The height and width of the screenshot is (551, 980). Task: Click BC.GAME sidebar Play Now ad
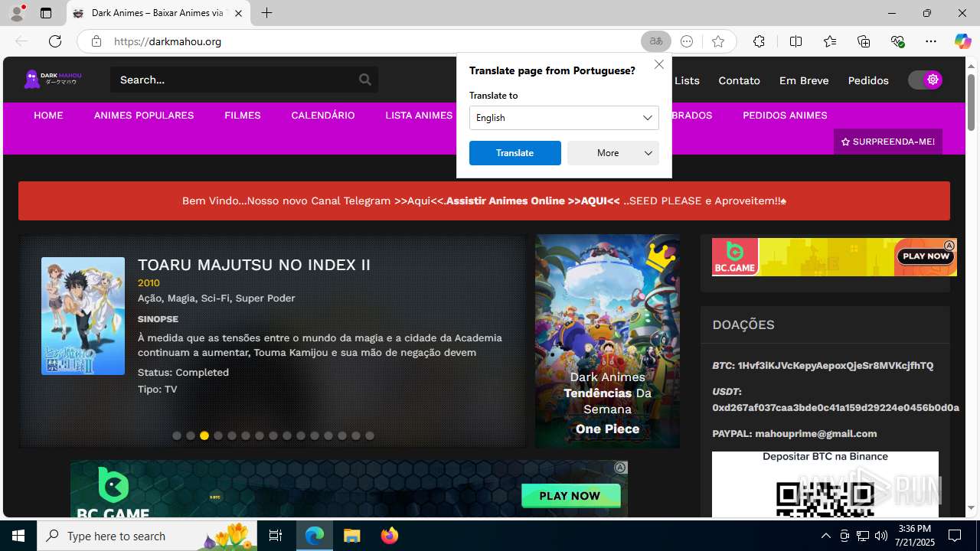(x=835, y=257)
